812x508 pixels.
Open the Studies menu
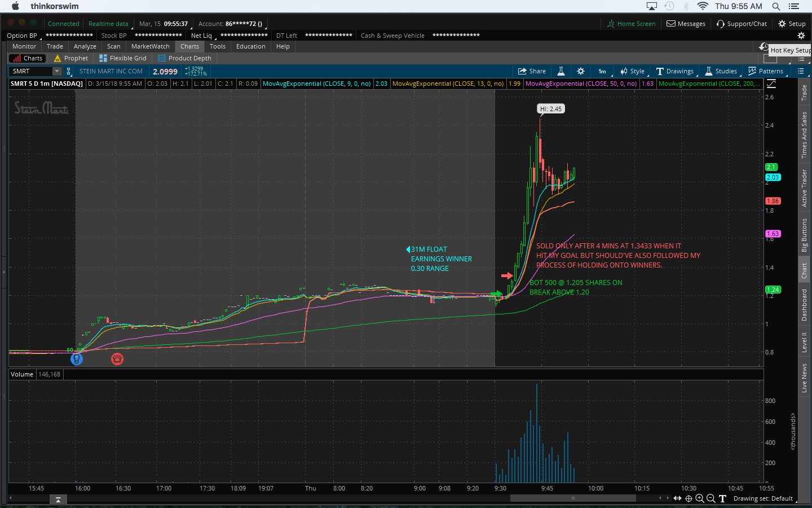tap(721, 71)
